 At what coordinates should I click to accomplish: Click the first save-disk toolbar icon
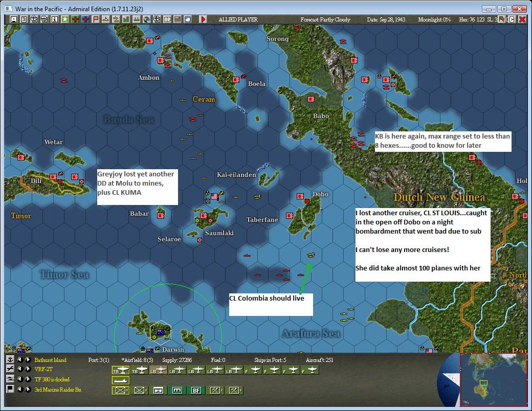[14, 19]
